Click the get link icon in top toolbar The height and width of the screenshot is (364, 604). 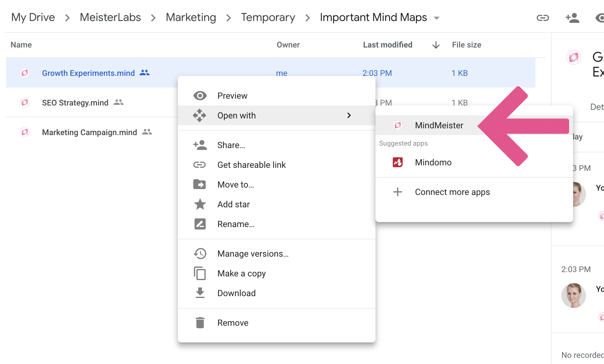(543, 18)
